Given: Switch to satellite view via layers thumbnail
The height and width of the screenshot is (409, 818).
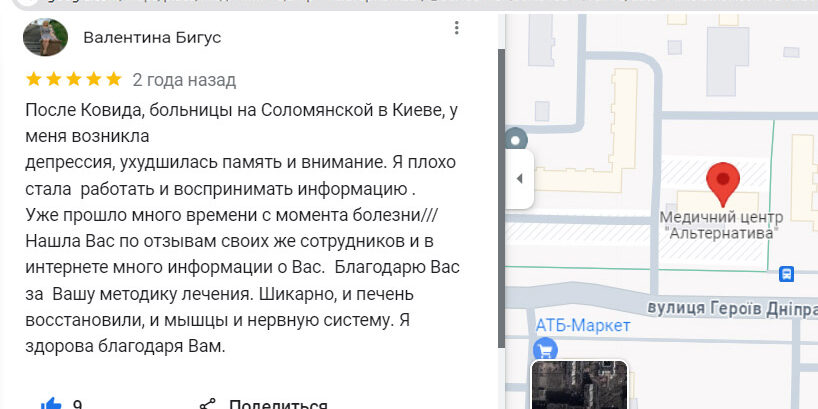Looking at the screenshot, I should point(579,385).
